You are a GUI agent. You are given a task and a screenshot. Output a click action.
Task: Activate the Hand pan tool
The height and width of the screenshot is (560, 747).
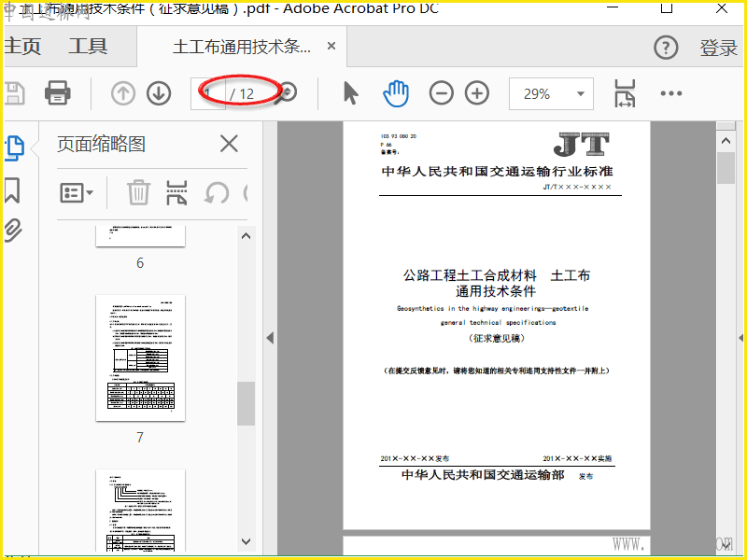point(396,93)
